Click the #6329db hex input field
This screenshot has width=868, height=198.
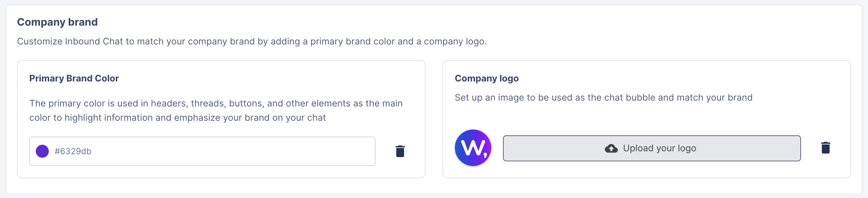[202, 151]
